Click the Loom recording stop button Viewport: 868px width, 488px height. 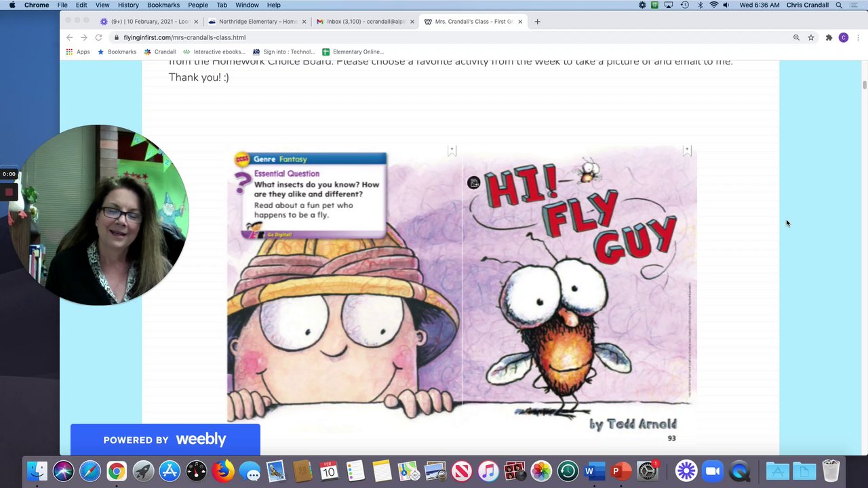pos(9,192)
